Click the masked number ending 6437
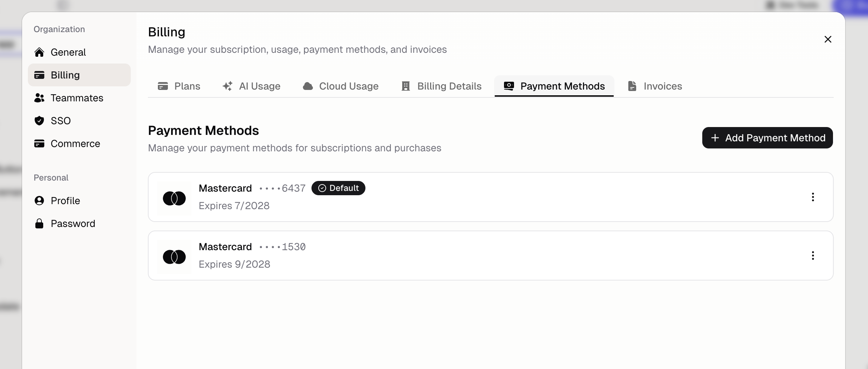 click(x=283, y=188)
